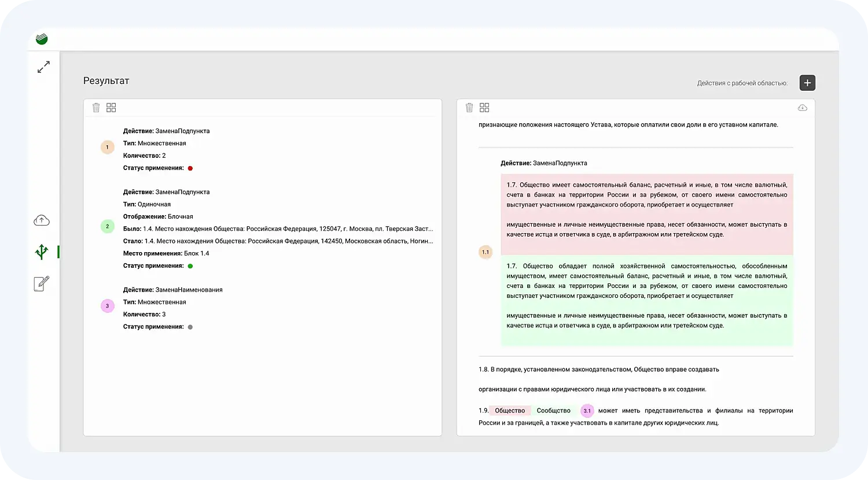
Task: Select change item number 3 pink badge
Action: 107,305
